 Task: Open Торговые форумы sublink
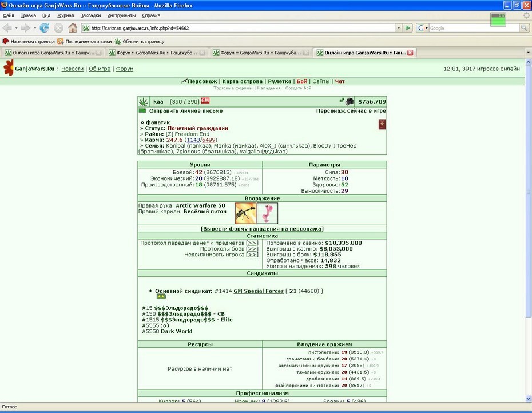[233, 88]
